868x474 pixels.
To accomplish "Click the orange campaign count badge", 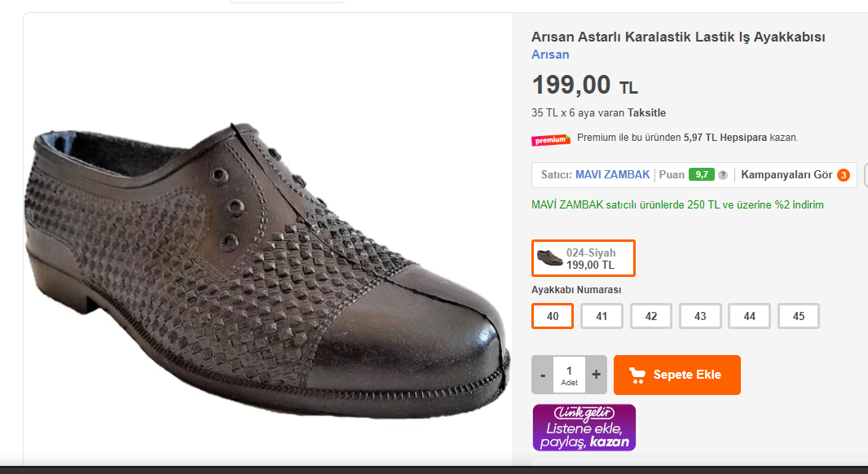I will coord(844,175).
